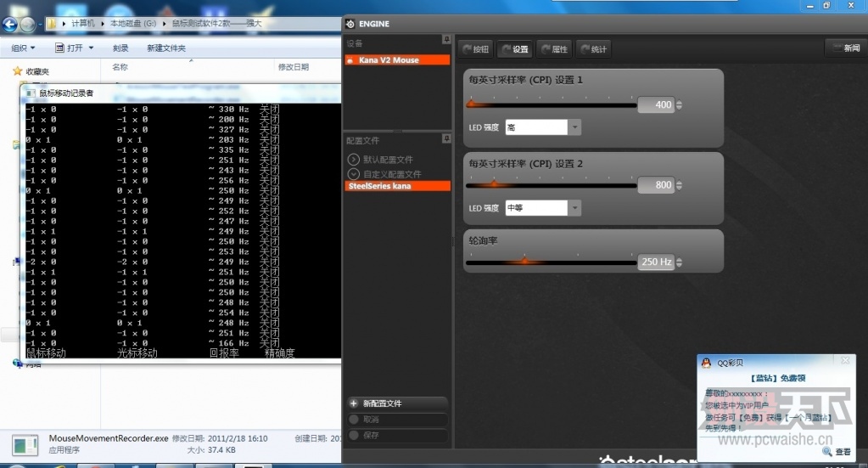Open the 【蓝钻】免费领 link

[778, 378]
